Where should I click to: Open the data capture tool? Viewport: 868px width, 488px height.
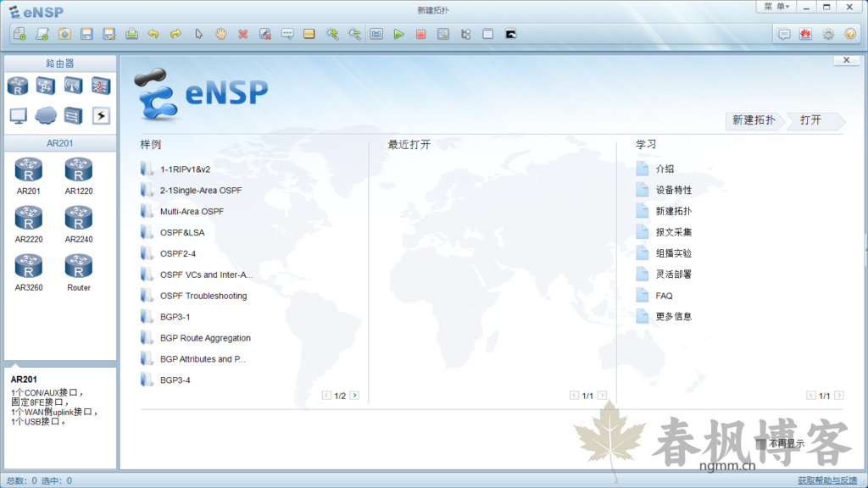click(443, 34)
